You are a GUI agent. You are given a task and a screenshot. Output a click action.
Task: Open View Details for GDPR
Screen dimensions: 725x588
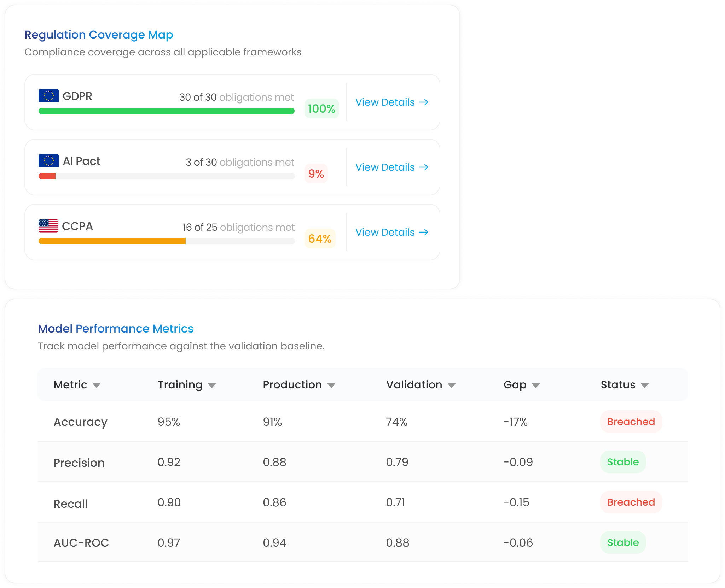click(392, 102)
